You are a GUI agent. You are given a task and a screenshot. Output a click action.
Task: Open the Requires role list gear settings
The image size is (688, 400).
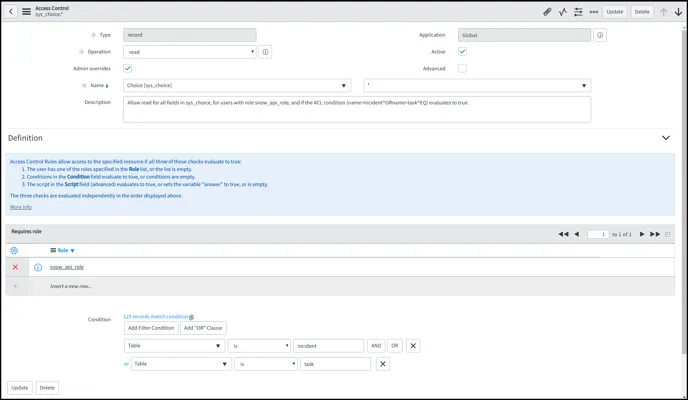coord(14,250)
